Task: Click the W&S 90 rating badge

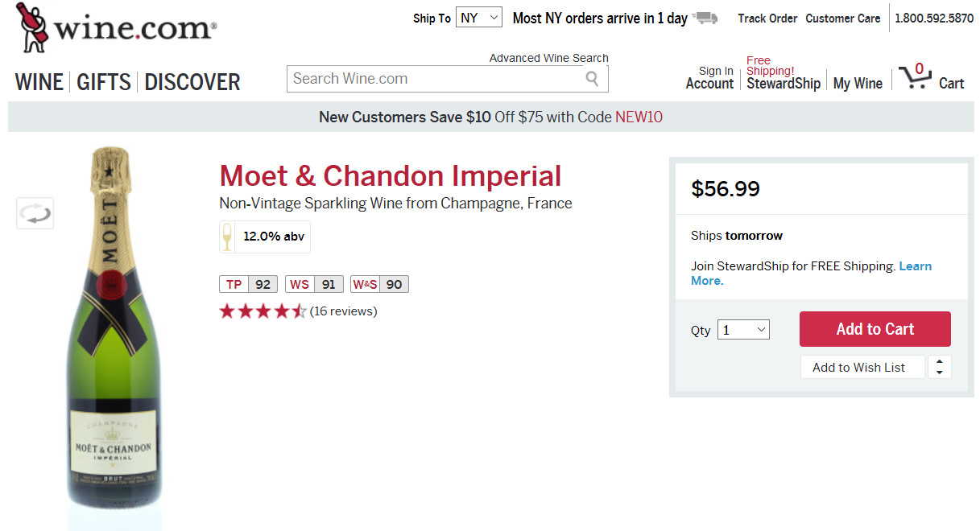Action: [x=379, y=284]
